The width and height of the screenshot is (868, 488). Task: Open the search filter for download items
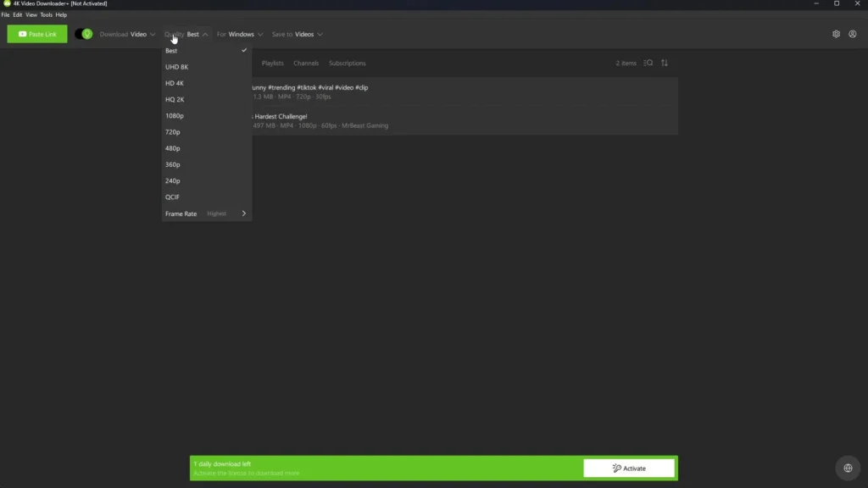[x=648, y=63]
